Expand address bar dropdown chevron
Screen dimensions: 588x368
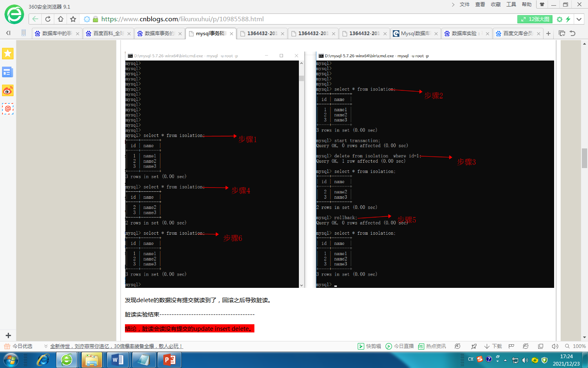[x=579, y=19]
